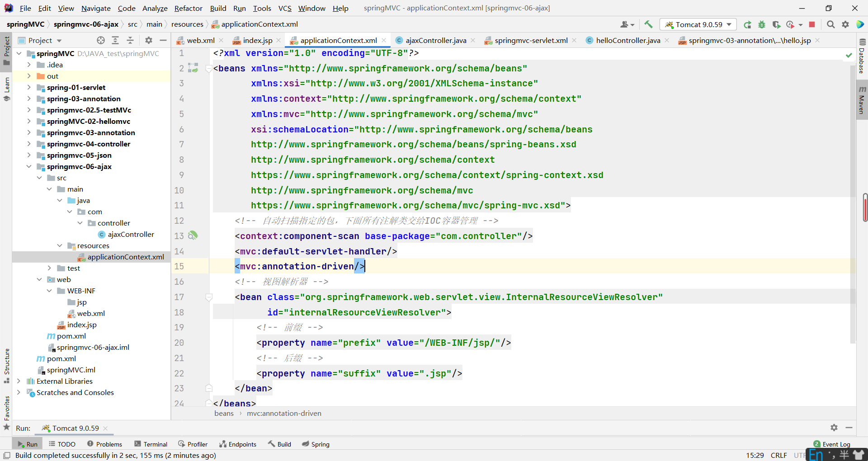Click the green inspection checkmark in editor
868x461 pixels.
tap(849, 55)
